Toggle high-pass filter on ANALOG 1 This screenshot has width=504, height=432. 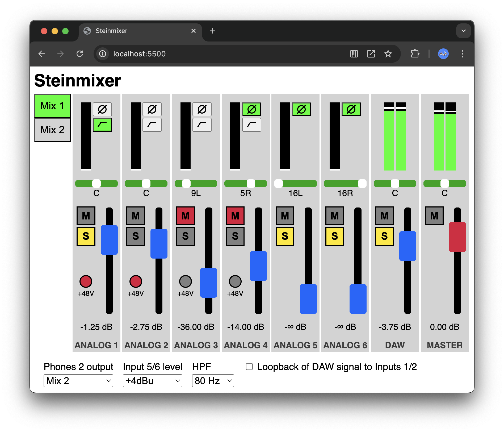point(102,125)
